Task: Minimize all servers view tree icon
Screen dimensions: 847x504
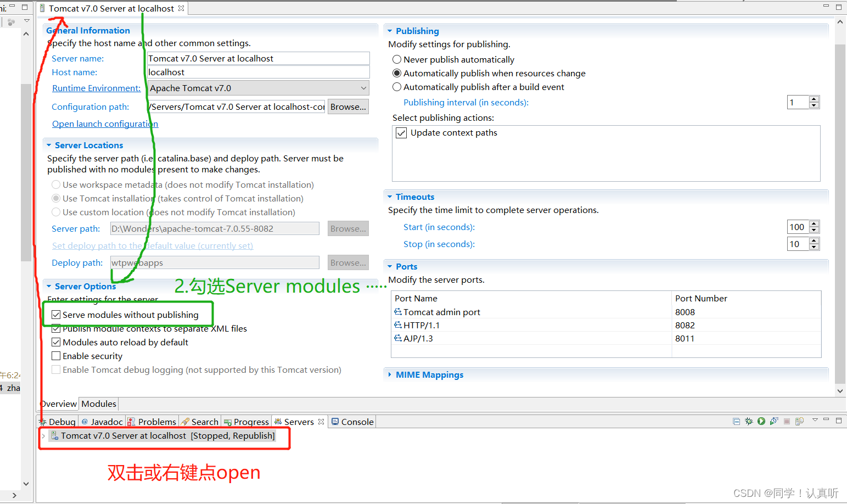Action: 736,422
